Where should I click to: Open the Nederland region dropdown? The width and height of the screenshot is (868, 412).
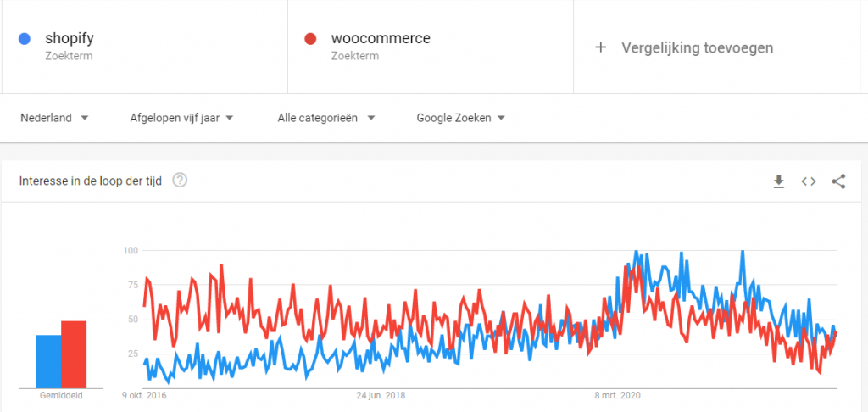pyautogui.click(x=54, y=118)
